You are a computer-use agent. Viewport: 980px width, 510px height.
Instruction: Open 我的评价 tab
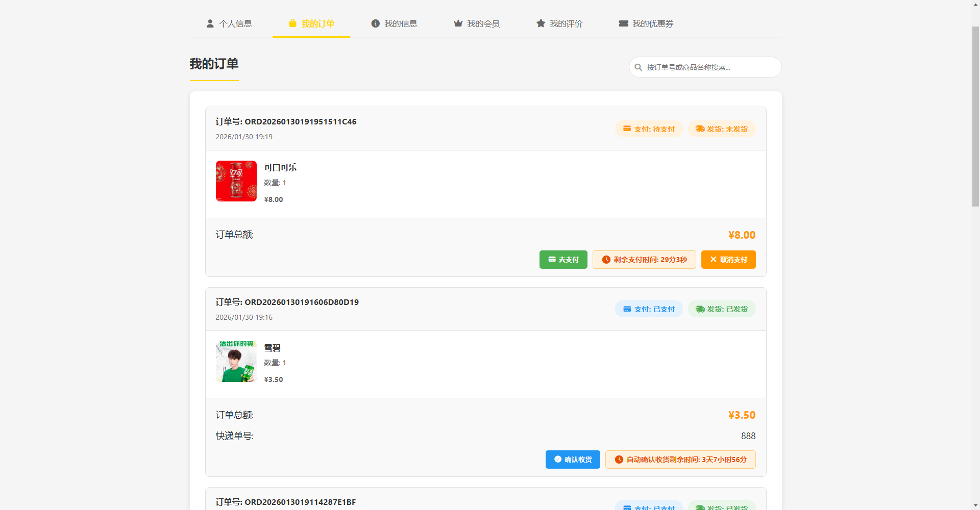point(559,23)
